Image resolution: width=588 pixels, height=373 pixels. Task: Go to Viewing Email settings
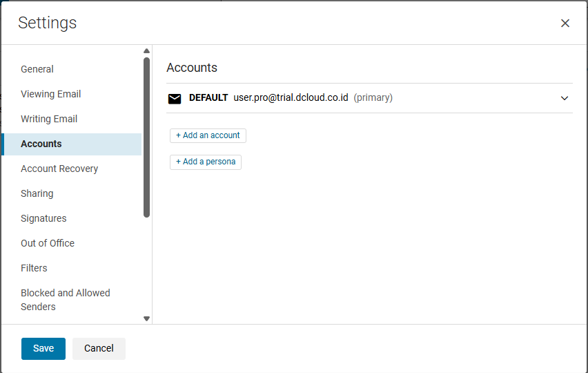tap(51, 94)
